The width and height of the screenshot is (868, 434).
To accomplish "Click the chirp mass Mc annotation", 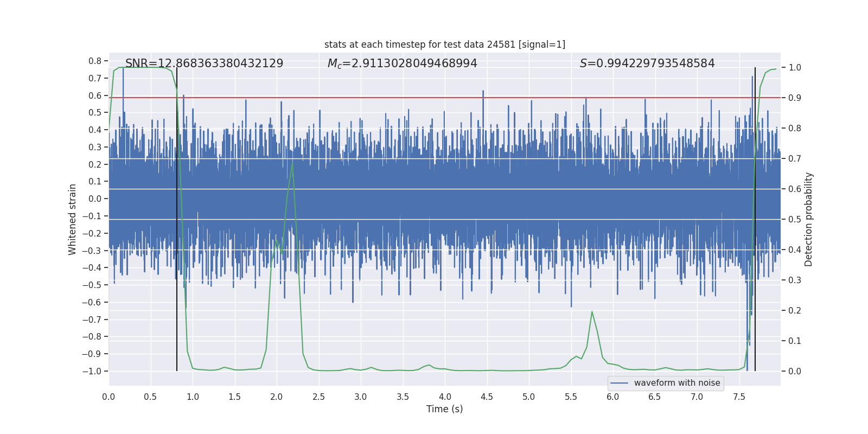I will click(x=402, y=63).
